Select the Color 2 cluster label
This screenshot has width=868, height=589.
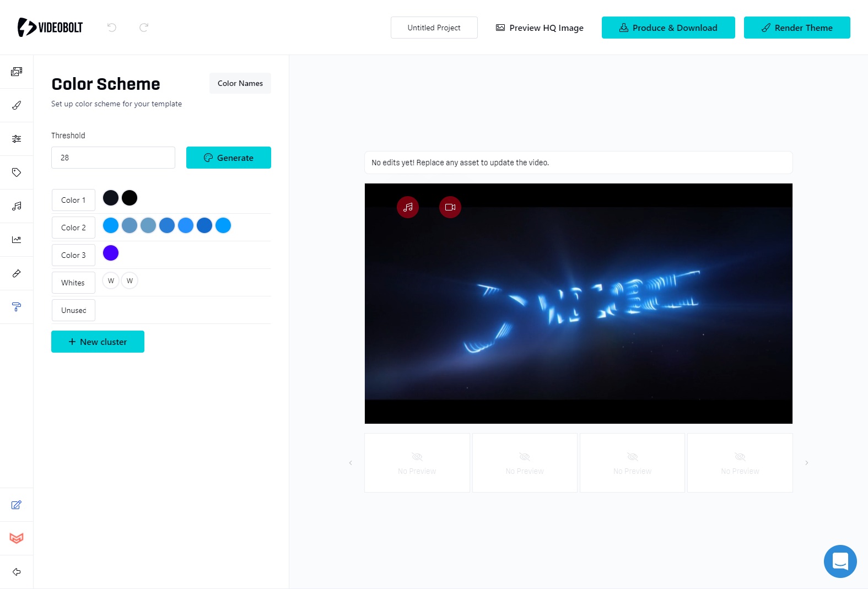click(x=73, y=228)
